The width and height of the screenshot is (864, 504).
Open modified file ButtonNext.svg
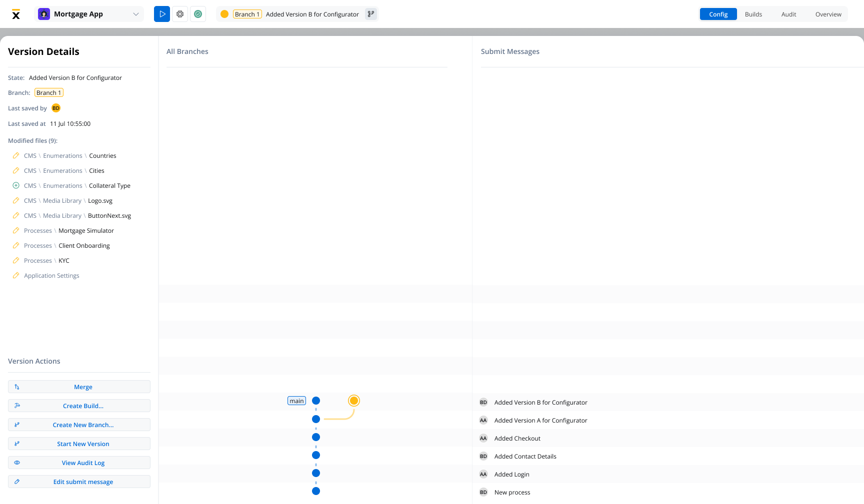click(109, 216)
